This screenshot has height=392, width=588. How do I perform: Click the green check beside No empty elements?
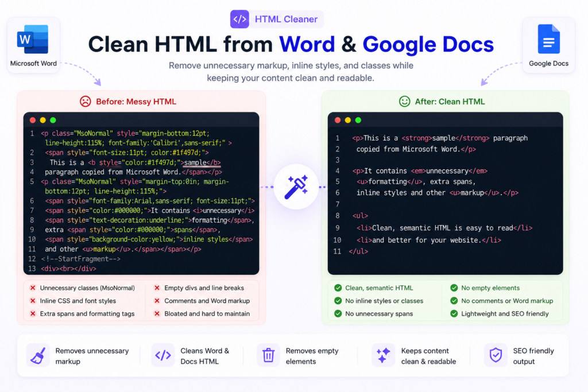pyautogui.click(x=454, y=288)
